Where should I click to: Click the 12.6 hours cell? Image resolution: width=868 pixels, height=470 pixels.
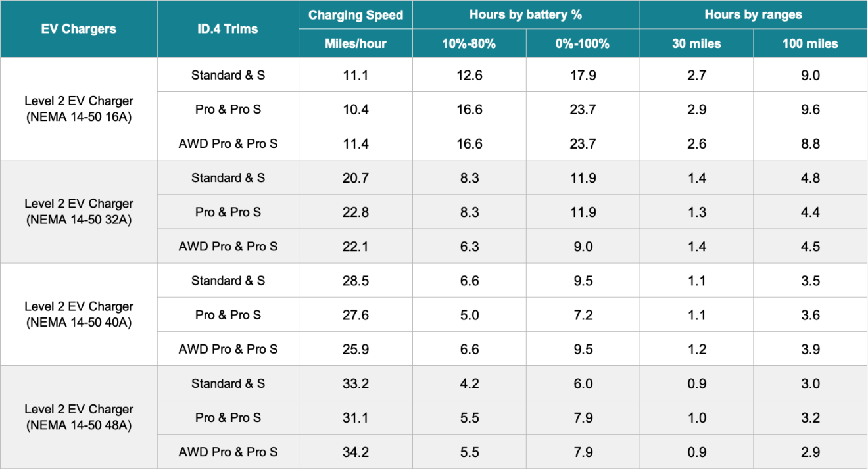click(469, 76)
